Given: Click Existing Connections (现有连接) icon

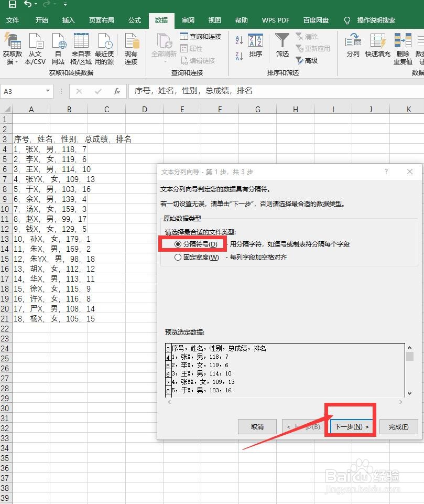Looking at the screenshot, I should [x=131, y=49].
